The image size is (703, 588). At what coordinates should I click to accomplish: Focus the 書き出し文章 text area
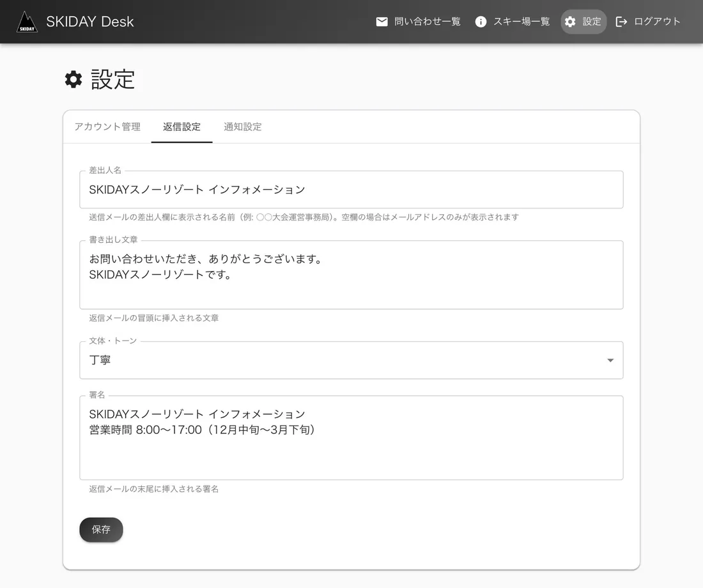point(351,275)
